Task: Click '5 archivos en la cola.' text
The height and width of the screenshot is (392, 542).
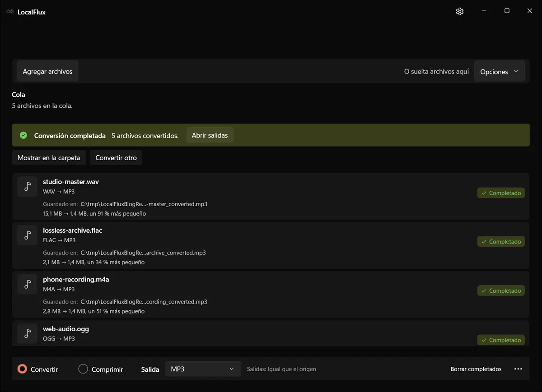Action: click(42, 106)
